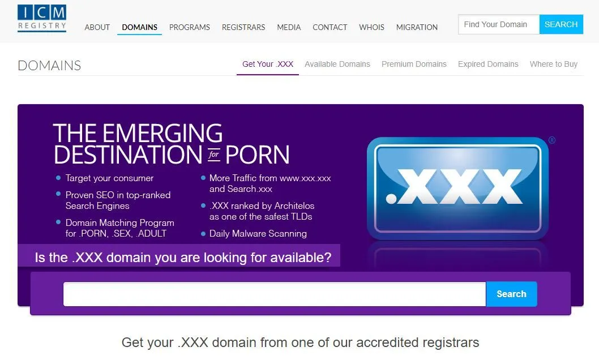Image resolution: width=599 pixels, height=364 pixels.
Task: Go to the Programs page
Action: click(190, 27)
